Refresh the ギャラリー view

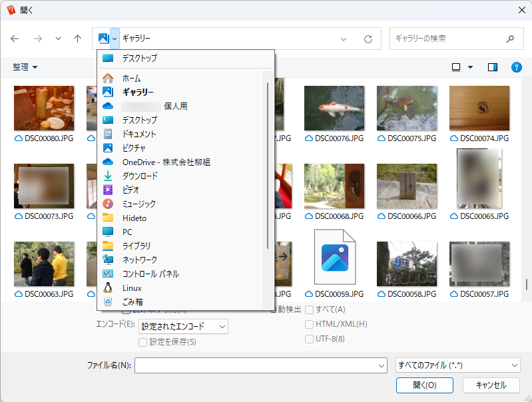click(368, 39)
